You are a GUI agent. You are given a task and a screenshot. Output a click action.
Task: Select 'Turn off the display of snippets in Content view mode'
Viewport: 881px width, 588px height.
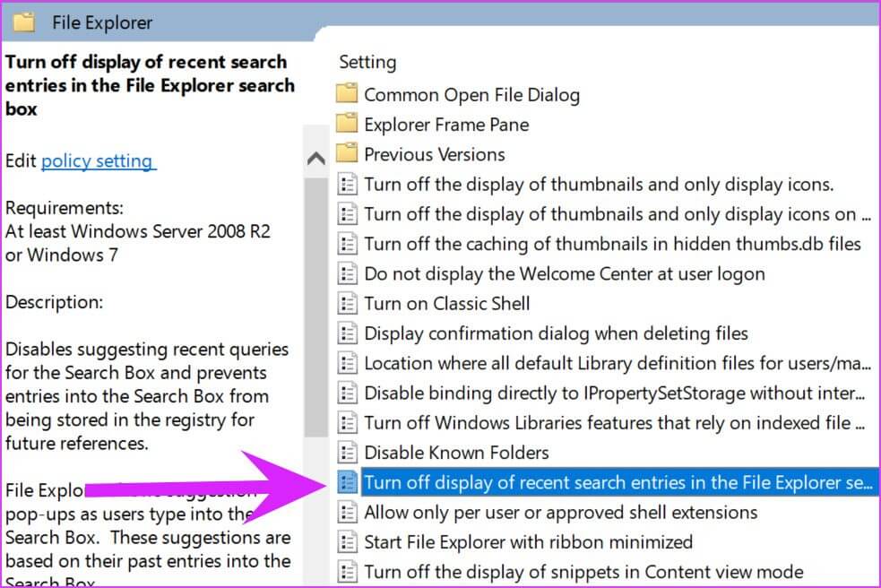point(583,572)
